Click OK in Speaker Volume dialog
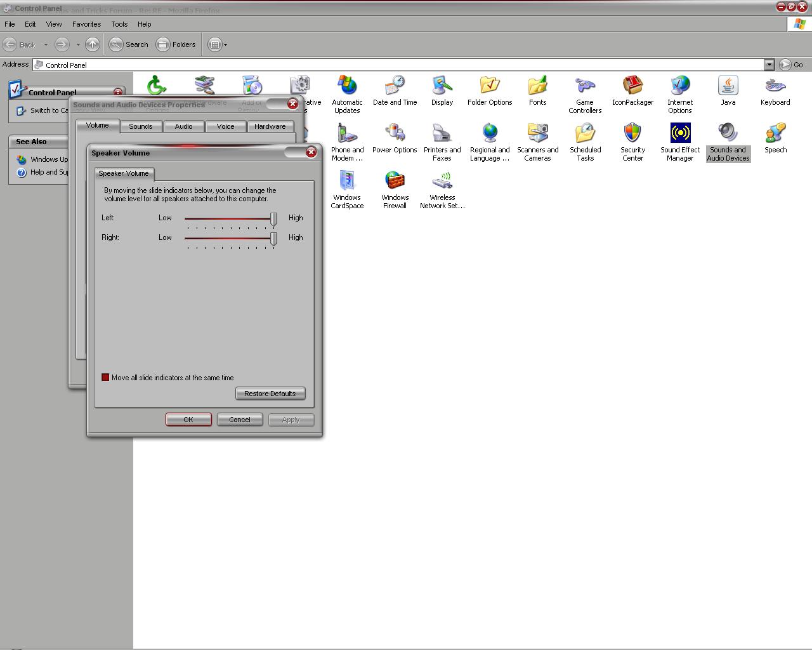 click(x=188, y=420)
